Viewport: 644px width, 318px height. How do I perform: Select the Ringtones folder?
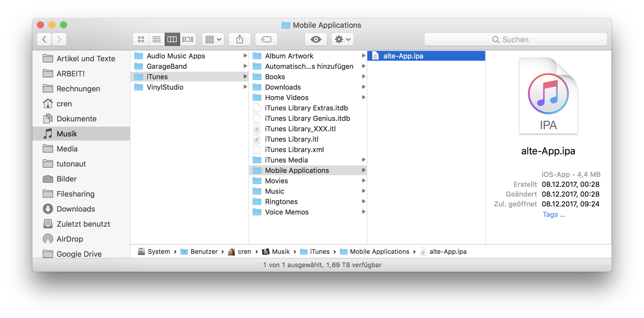(281, 201)
